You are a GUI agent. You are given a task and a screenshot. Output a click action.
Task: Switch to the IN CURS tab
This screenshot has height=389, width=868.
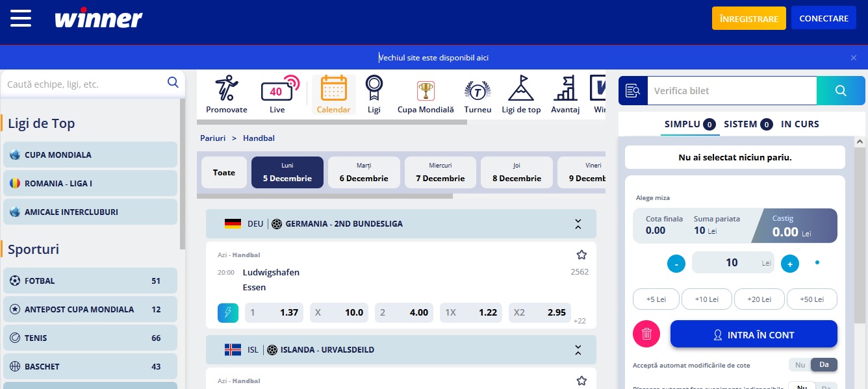click(x=800, y=124)
